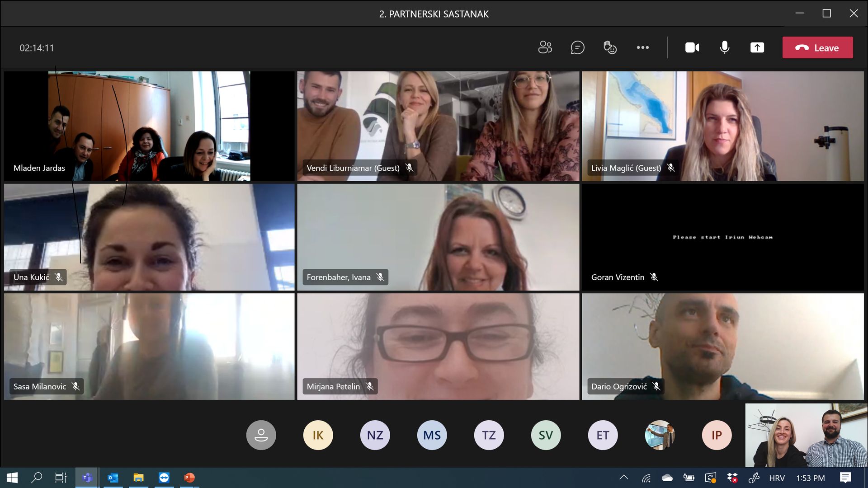Open the HRV input language switcher
868x488 pixels.
[777, 478]
